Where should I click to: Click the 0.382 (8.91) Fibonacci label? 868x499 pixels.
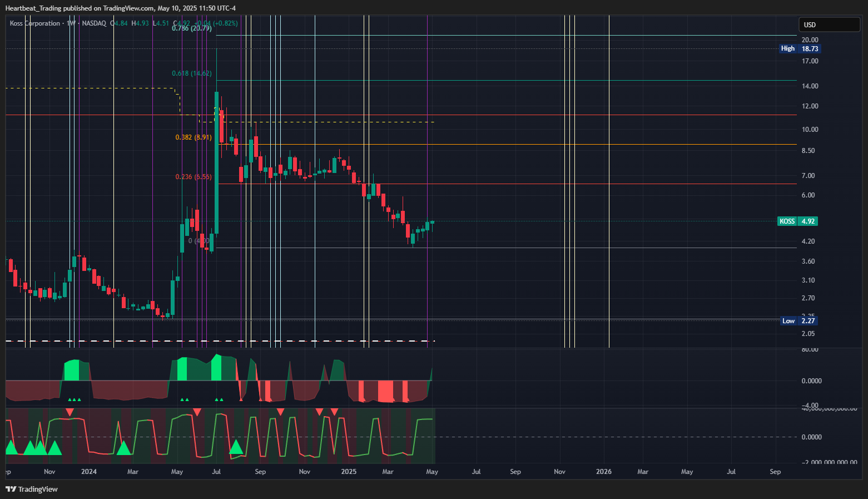click(194, 137)
